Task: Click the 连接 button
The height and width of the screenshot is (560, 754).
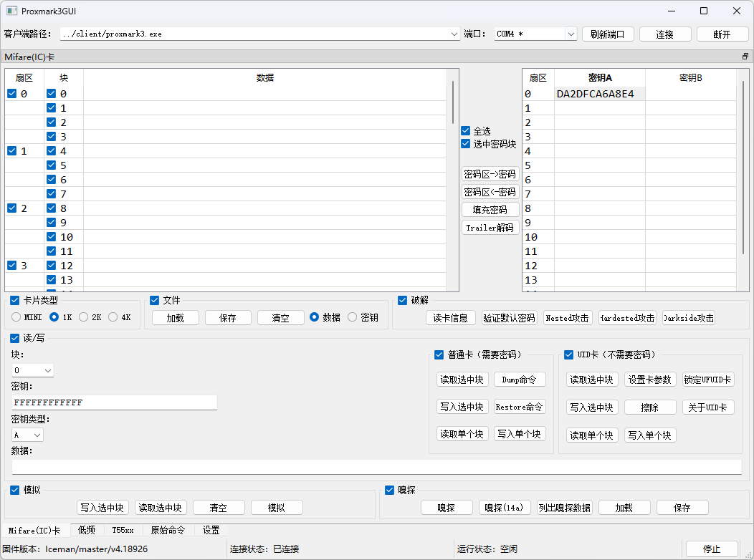Action: pyautogui.click(x=665, y=34)
